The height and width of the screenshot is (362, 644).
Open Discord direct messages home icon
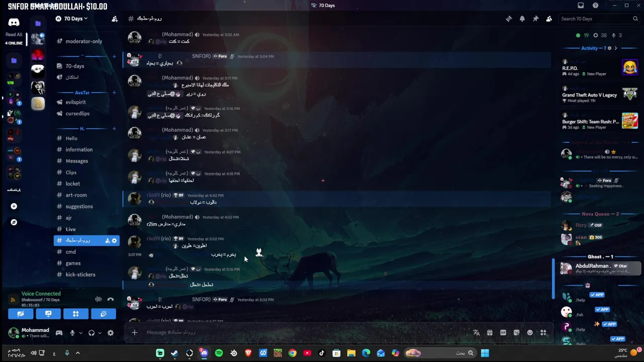pos(14,22)
